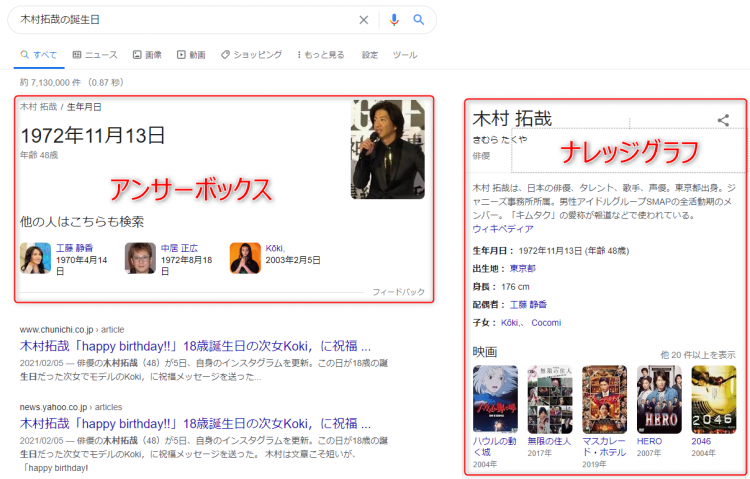Screen dimensions: 750x479
Task: Open the Kōki child link in the panel
Action: (510, 323)
